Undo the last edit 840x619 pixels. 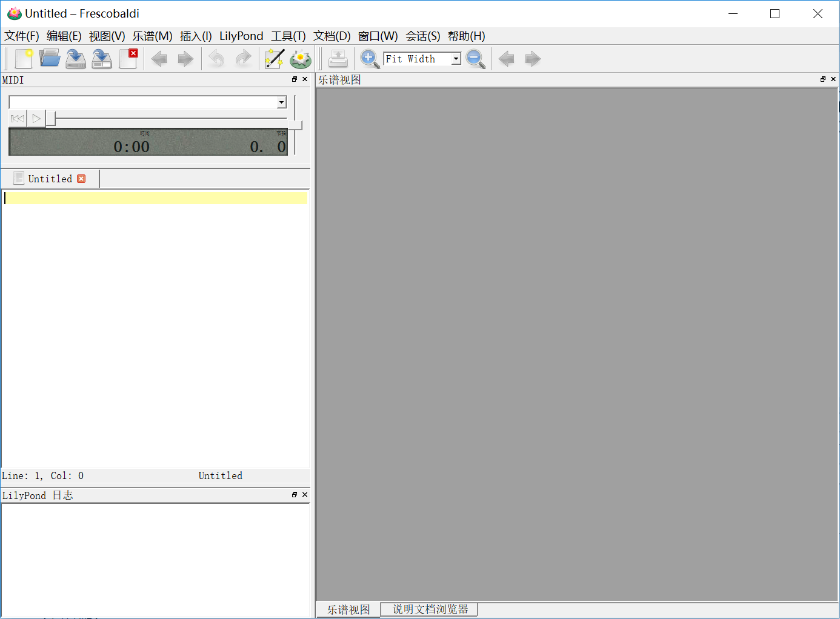click(x=216, y=59)
